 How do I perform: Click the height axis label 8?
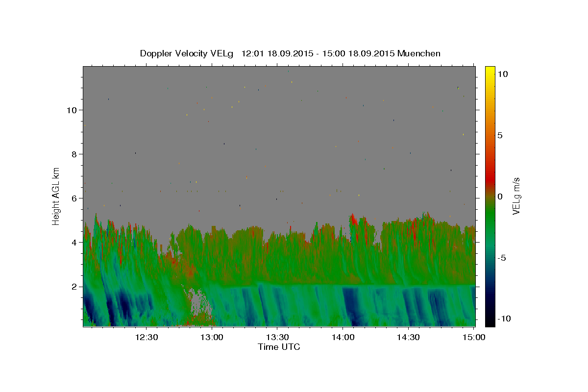[74, 154]
